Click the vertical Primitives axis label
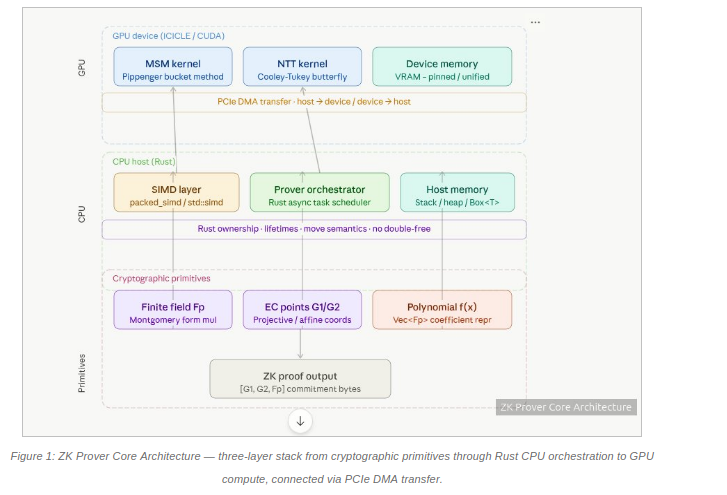This screenshot has height=495, width=727. [82, 371]
